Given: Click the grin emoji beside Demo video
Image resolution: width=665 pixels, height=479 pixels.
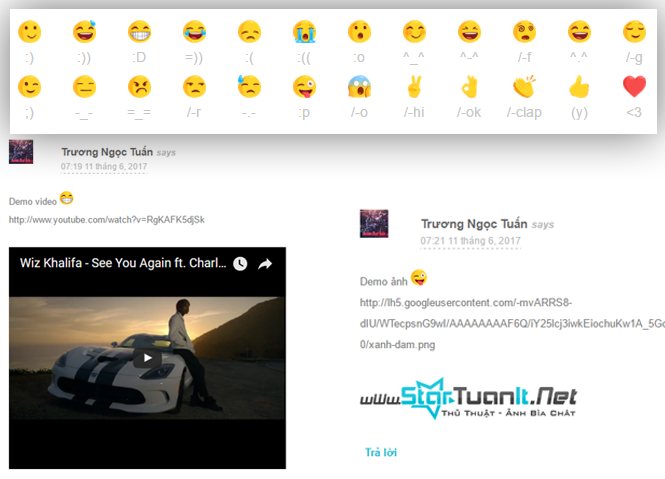Looking at the screenshot, I should [66, 198].
